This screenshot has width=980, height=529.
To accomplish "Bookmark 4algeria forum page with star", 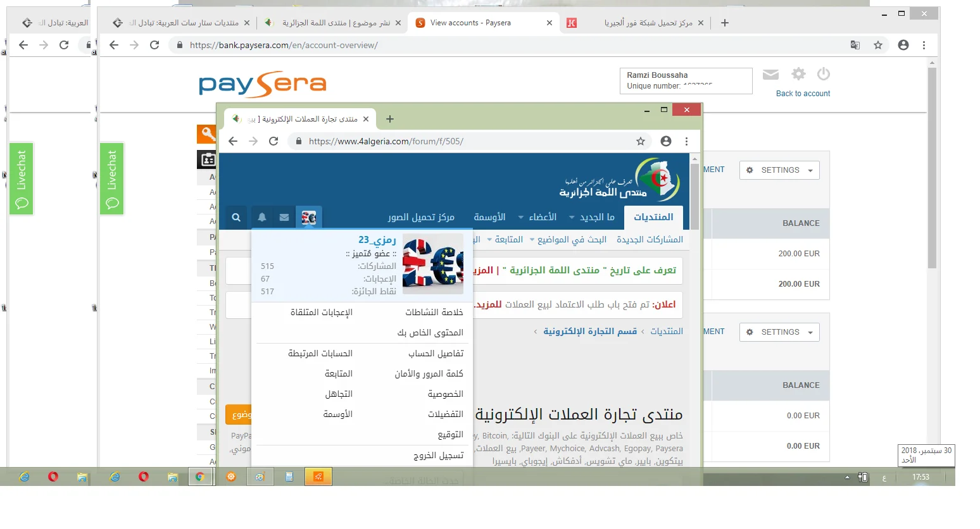I will 641,141.
